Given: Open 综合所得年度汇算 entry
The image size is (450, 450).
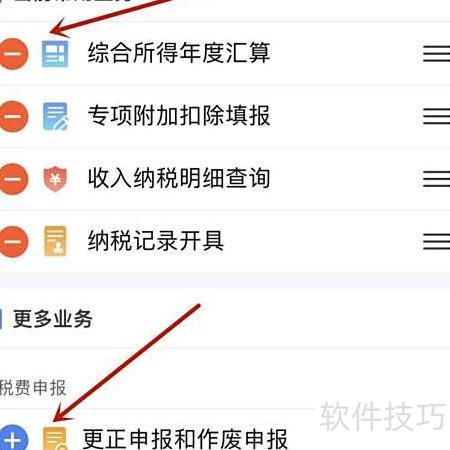Looking at the screenshot, I should pos(179,53).
